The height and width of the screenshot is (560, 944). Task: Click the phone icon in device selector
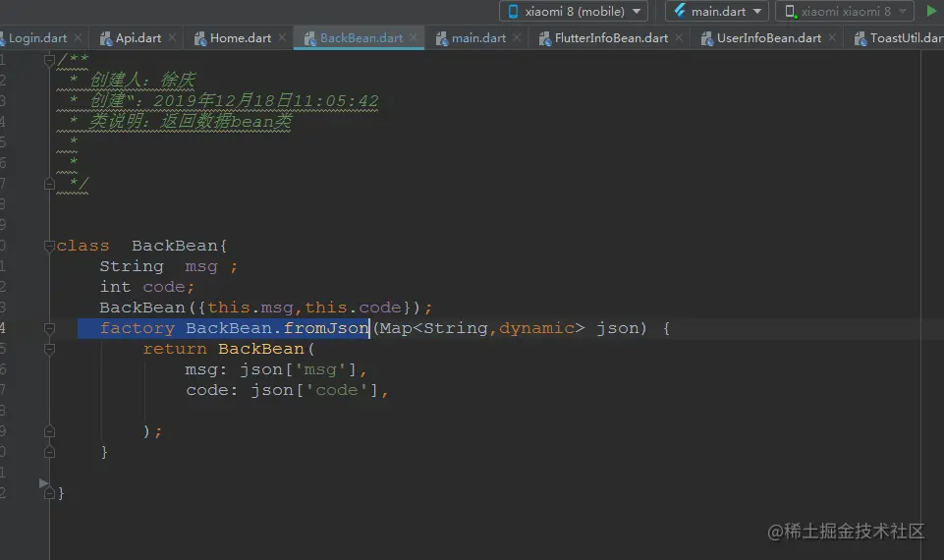[x=513, y=11]
